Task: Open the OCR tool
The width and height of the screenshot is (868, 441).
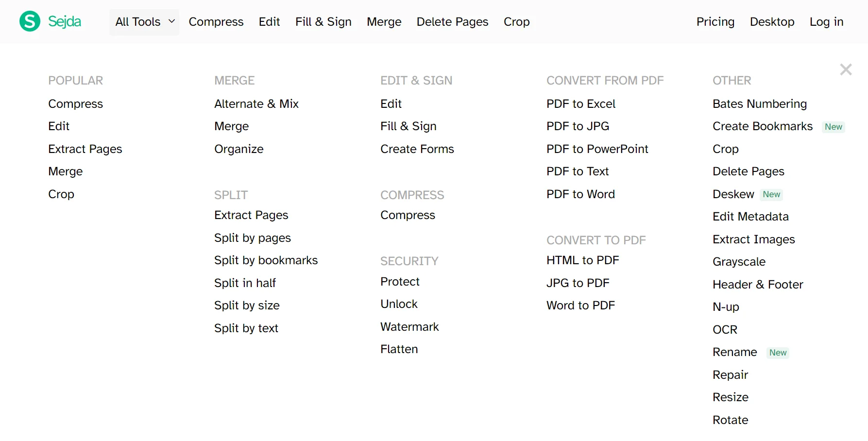Action: 725,330
